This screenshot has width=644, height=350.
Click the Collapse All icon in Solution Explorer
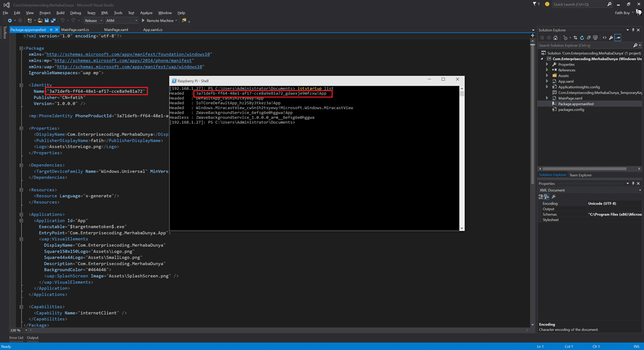pyautogui.click(x=589, y=38)
